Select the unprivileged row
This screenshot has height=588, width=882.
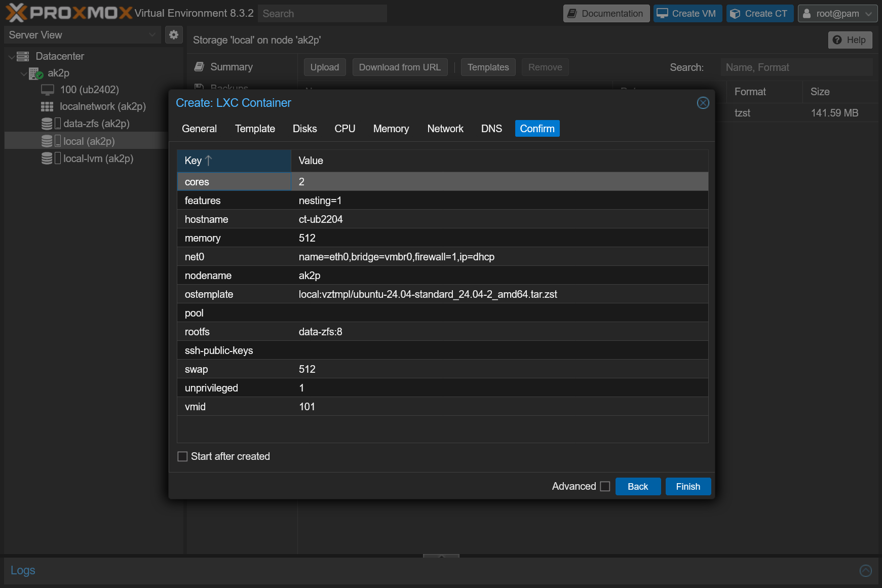pyautogui.click(x=443, y=387)
